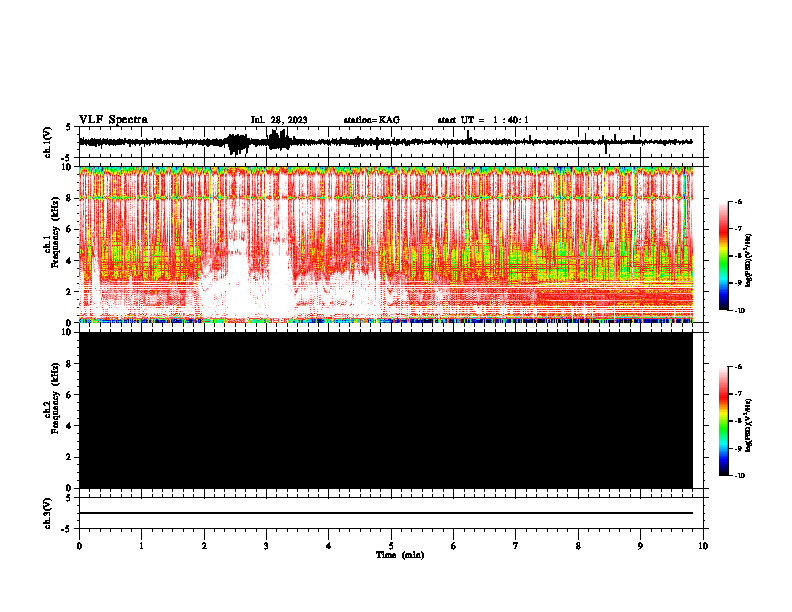Screen dimensions: 792x612
Task: Click the date text "Jul. 28, 2023"
Action: pyautogui.click(x=279, y=120)
